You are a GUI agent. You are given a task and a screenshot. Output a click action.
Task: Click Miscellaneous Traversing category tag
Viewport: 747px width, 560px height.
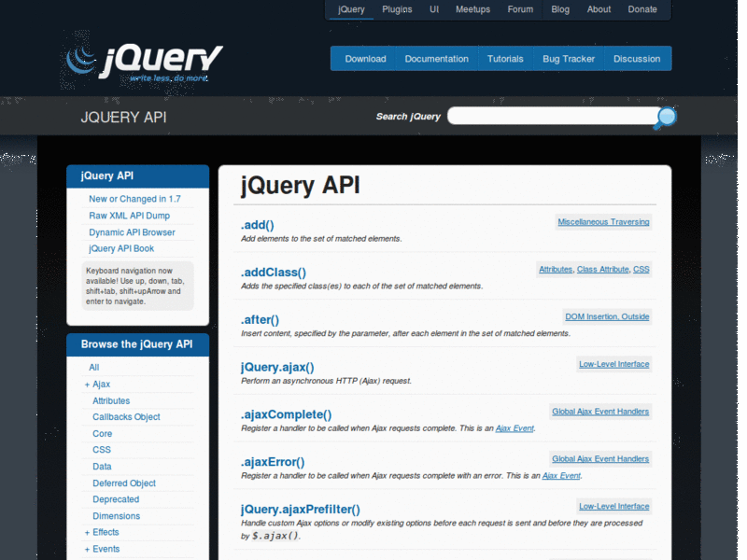pos(603,222)
